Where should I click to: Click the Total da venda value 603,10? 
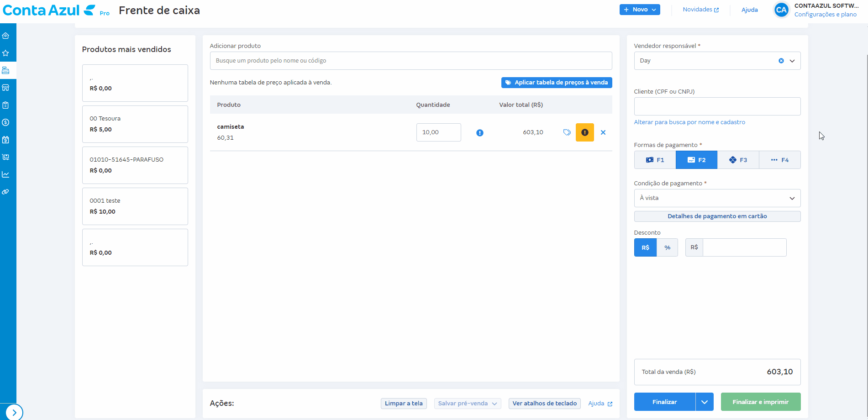[x=780, y=372]
